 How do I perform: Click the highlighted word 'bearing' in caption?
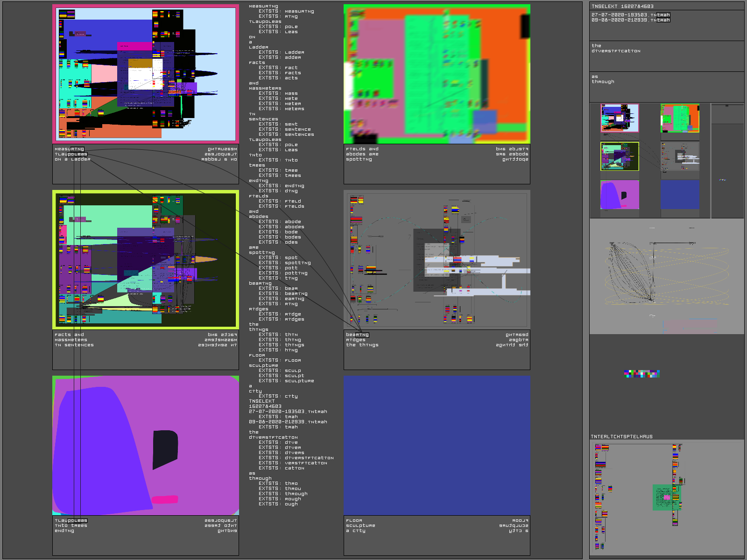pyautogui.click(x=357, y=335)
